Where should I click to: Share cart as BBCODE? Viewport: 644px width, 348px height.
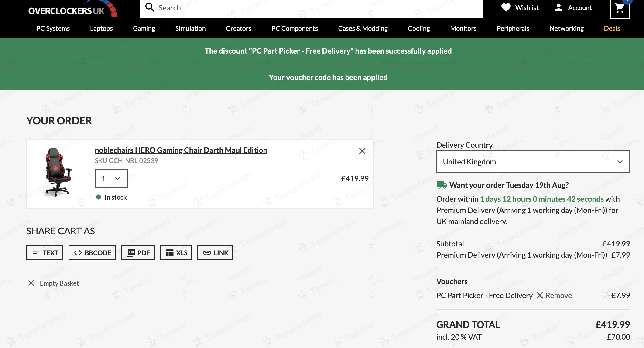[92, 253]
